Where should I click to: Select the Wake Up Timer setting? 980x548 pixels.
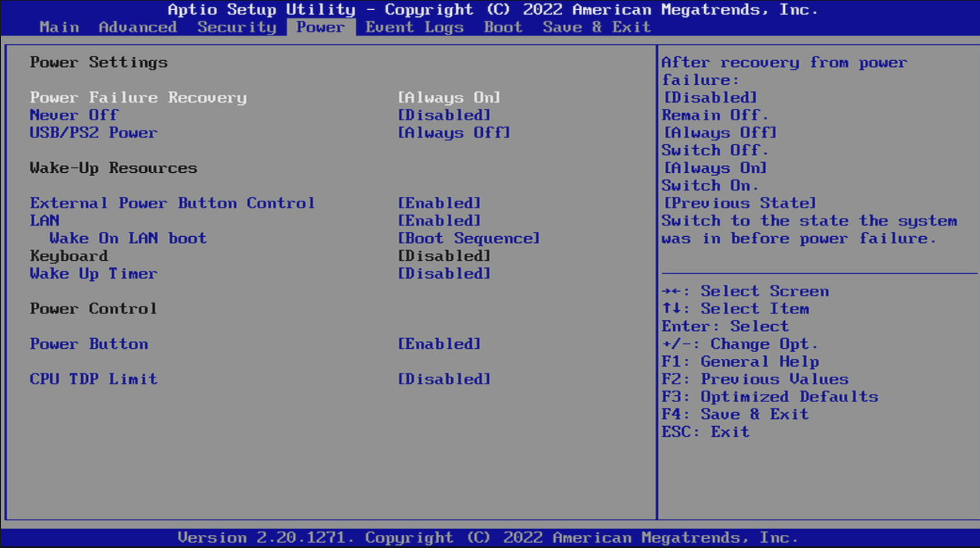tap(93, 274)
